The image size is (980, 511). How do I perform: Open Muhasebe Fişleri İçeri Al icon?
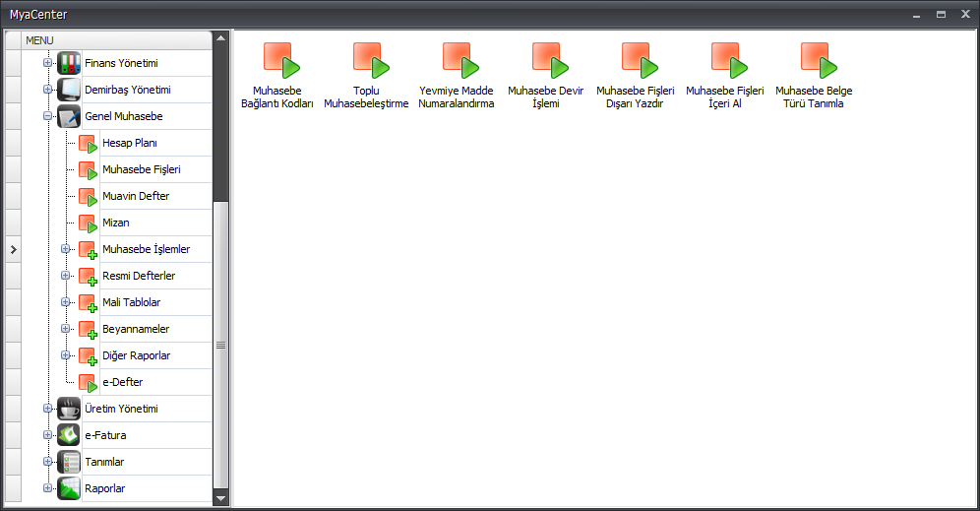tap(729, 60)
